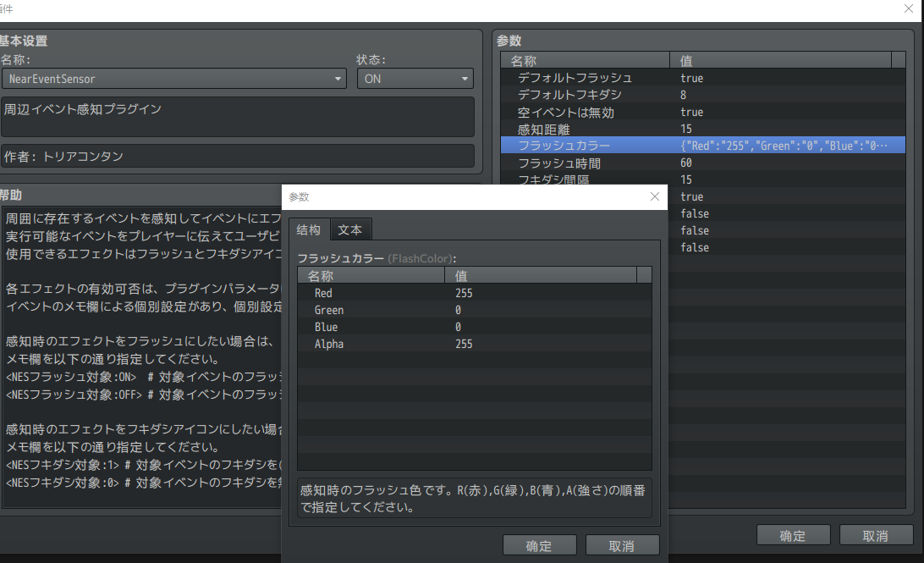Close the 参数 sub-dialog

tap(655, 196)
